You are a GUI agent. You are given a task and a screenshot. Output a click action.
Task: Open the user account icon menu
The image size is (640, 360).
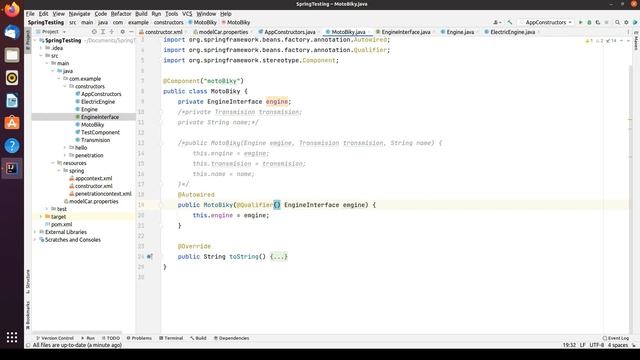pyautogui.click(x=496, y=22)
